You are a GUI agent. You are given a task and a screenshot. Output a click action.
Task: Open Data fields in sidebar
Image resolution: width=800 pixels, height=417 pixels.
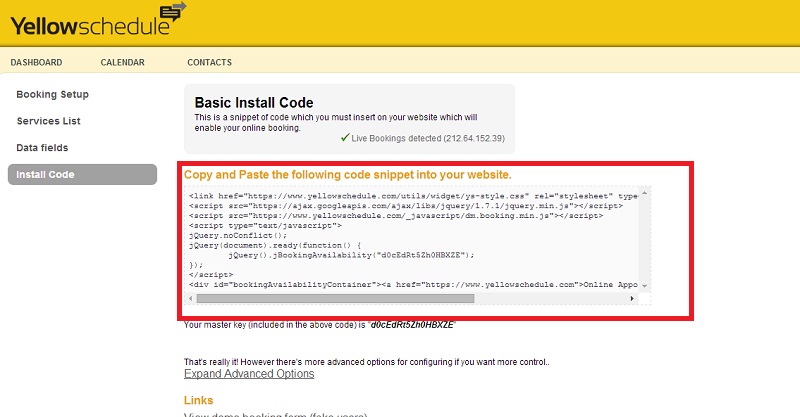pyautogui.click(x=42, y=148)
